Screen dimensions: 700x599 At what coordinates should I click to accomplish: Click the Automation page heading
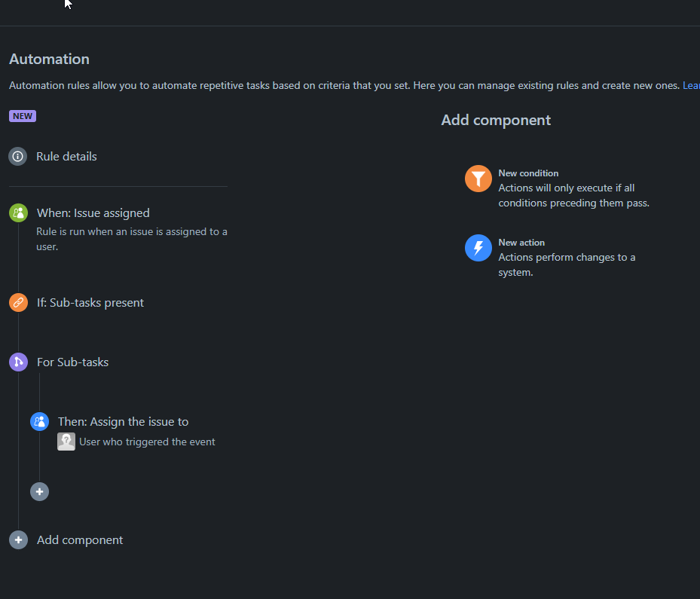tap(49, 59)
